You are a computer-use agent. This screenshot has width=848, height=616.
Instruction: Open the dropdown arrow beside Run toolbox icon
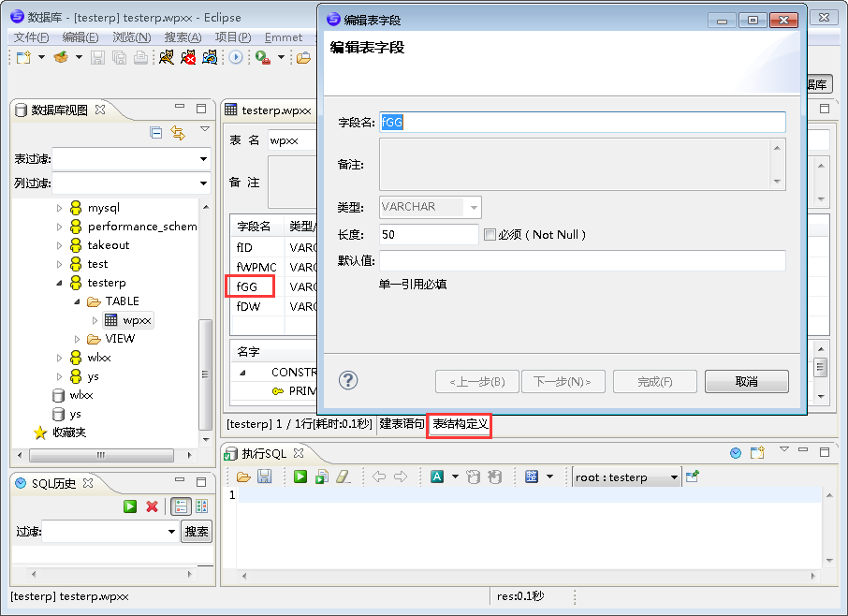(281, 57)
